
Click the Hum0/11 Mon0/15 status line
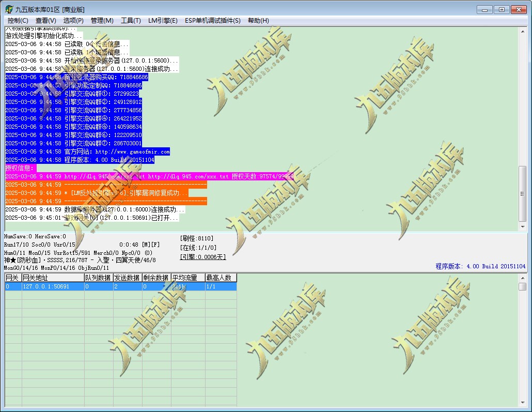pos(78,253)
